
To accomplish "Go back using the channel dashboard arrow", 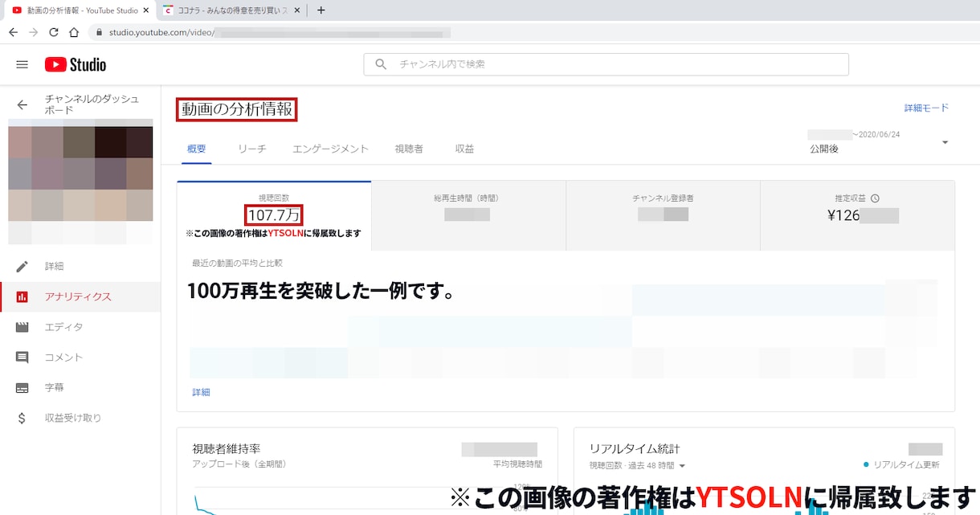I will [x=22, y=104].
